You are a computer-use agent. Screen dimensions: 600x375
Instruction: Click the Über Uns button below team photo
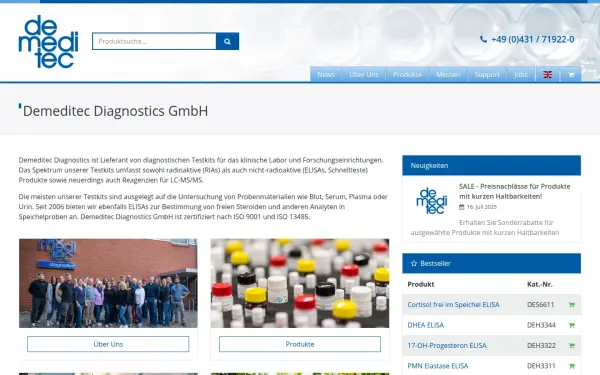[x=108, y=344]
